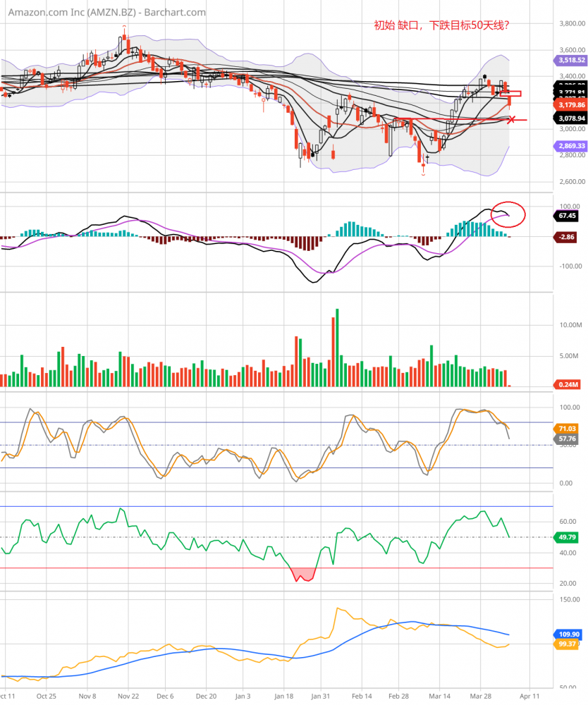Click the red Chinese annotation text
This screenshot has width=588, height=705.
(441, 25)
